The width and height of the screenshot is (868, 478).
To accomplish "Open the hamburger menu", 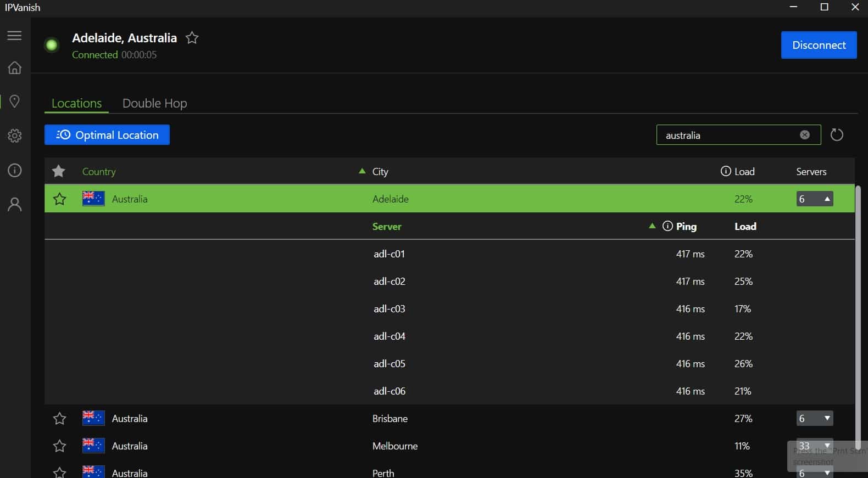I will [15, 36].
